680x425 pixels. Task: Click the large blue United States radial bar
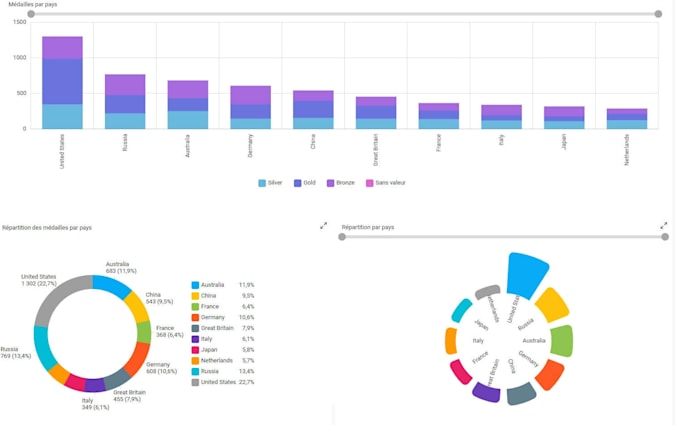(526, 275)
